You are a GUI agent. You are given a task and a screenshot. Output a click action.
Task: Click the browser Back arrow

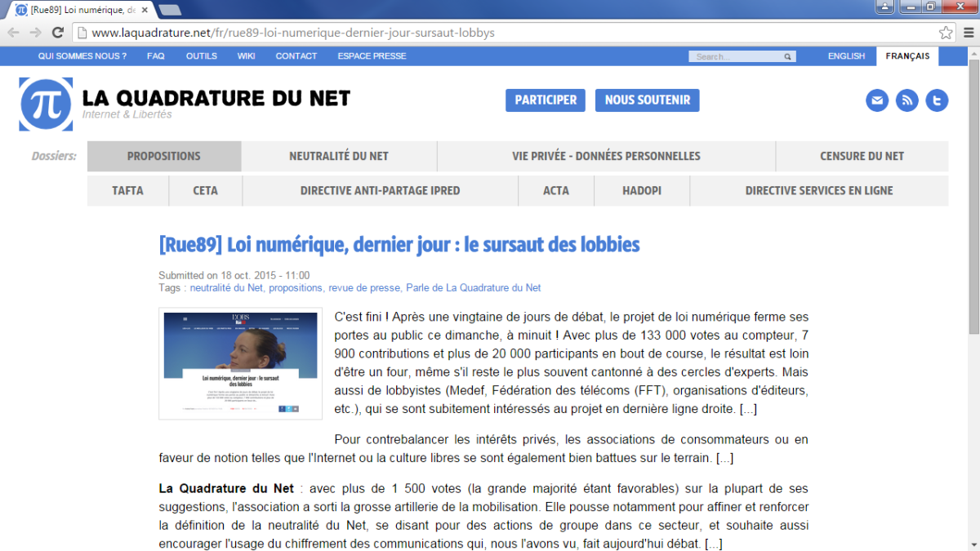click(13, 33)
